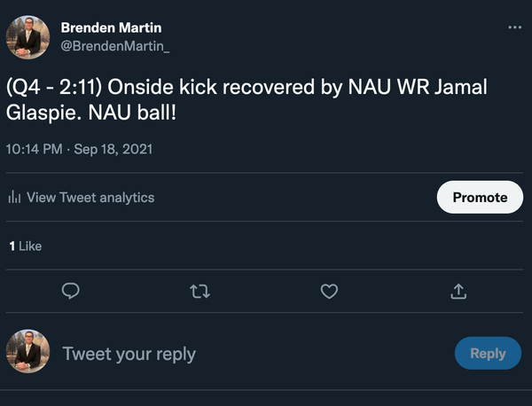532x406 pixels.
Task: Click the avatar beside the reply field
Action: (28, 353)
